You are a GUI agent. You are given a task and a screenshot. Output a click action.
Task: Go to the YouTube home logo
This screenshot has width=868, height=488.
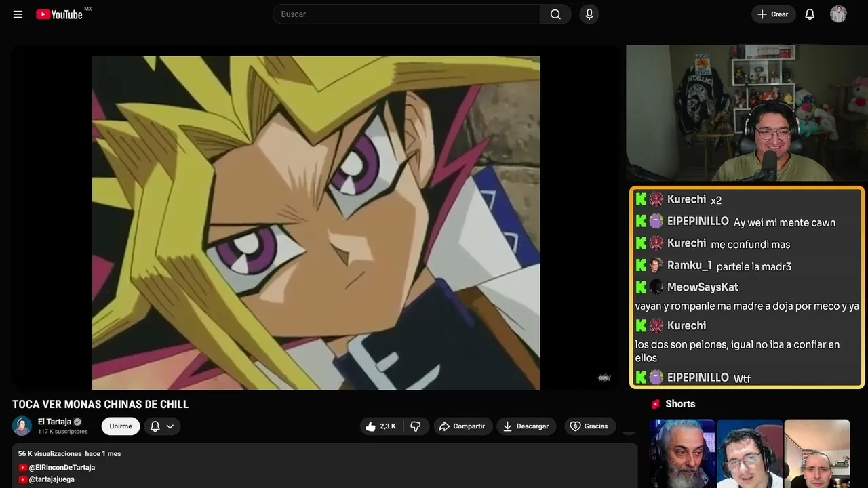60,14
